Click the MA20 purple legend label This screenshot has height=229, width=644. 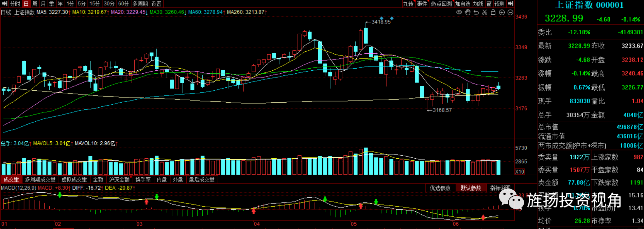click(x=129, y=12)
